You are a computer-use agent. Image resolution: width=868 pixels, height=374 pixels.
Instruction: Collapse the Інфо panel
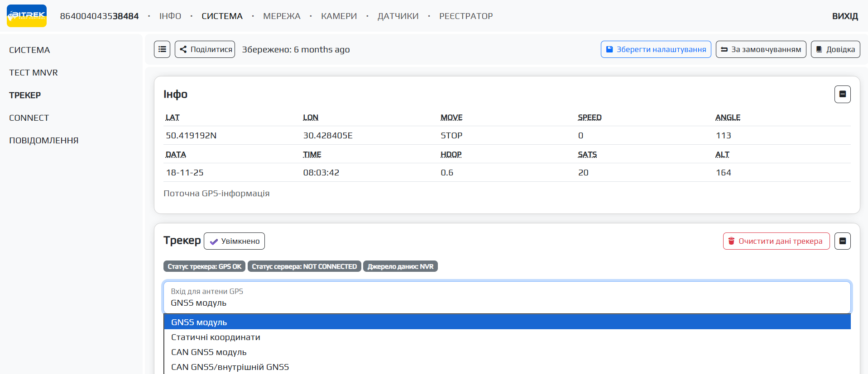[x=842, y=94]
